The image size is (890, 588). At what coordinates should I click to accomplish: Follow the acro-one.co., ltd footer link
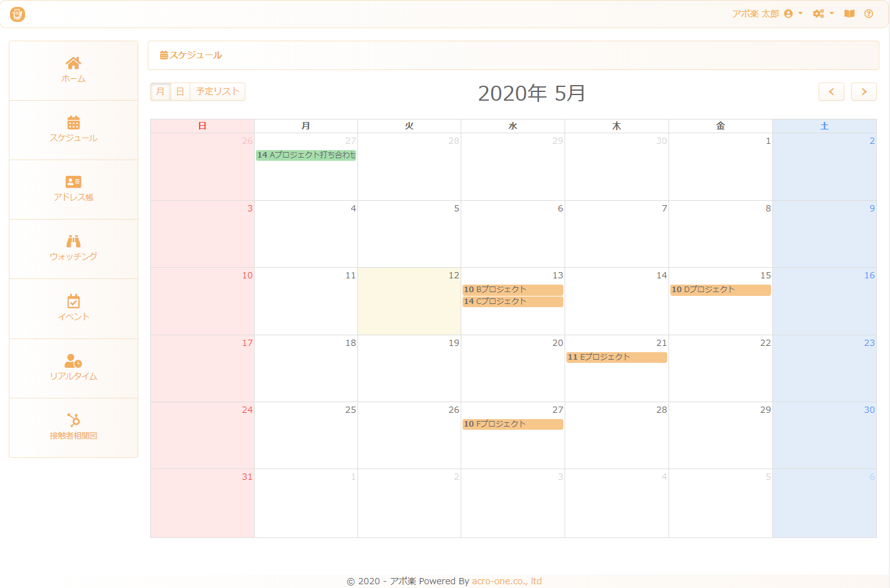(x=507, y=581)
